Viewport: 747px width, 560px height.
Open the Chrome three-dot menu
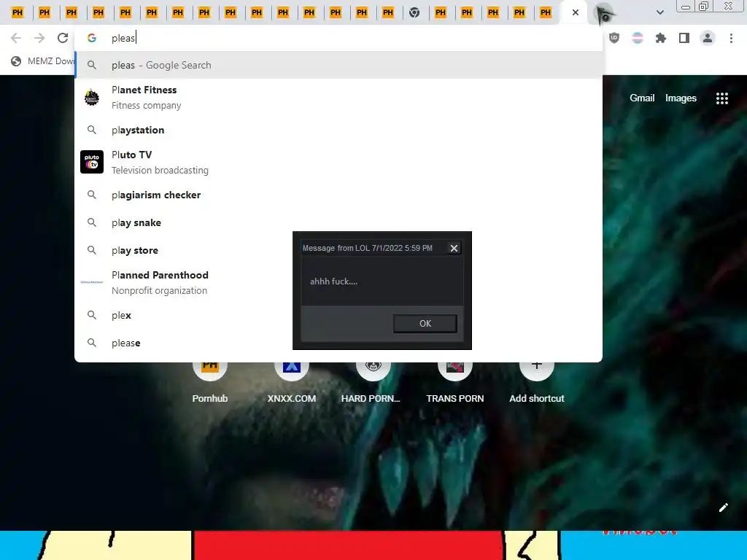(x=731, y=38)
